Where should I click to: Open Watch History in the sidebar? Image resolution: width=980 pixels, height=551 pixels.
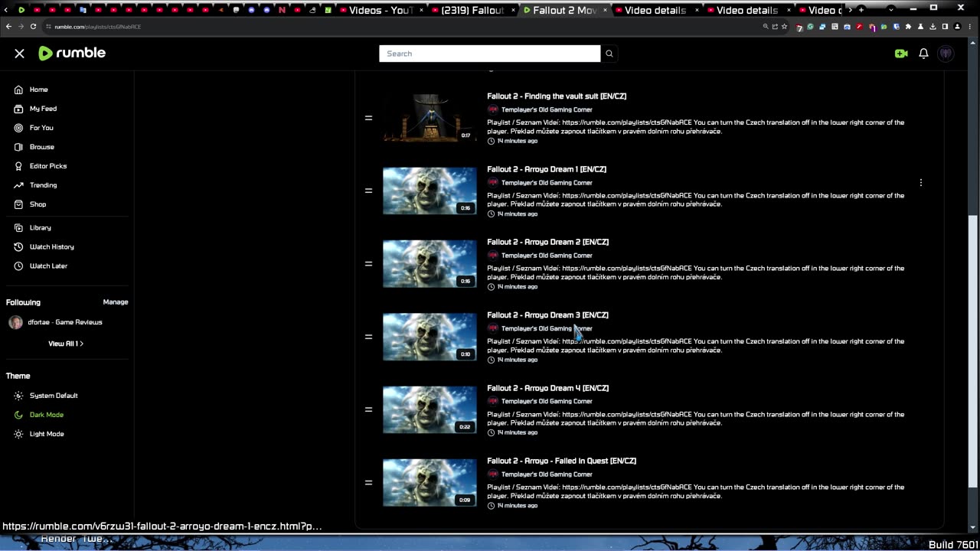point(44,247)
